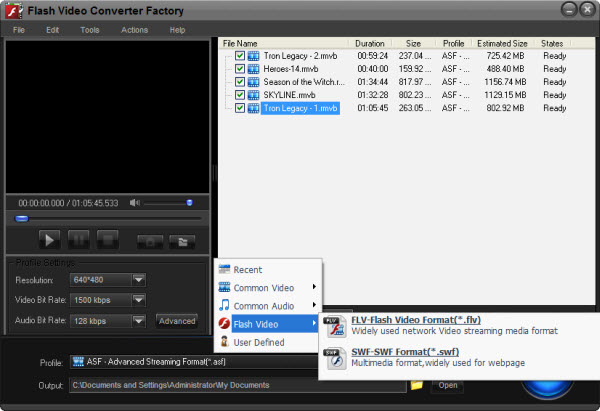
Task: Minimize the Flash Video Converter Factory window
Action: (x=569, y=10)
